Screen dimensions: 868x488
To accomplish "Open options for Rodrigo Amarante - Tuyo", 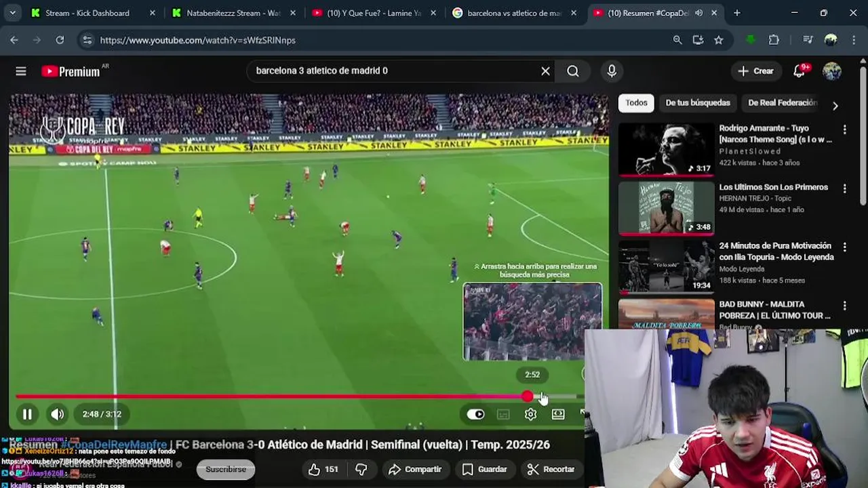I will click(x=845, y=129).
